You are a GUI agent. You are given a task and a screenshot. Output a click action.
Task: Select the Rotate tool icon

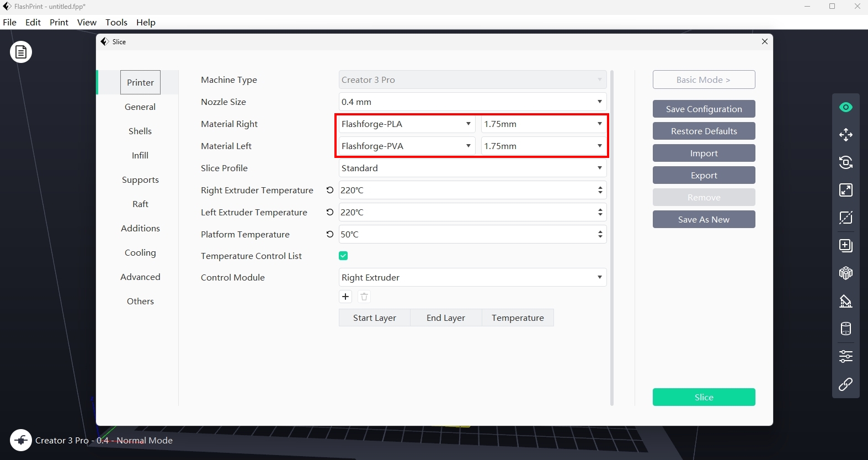[845, 162]
